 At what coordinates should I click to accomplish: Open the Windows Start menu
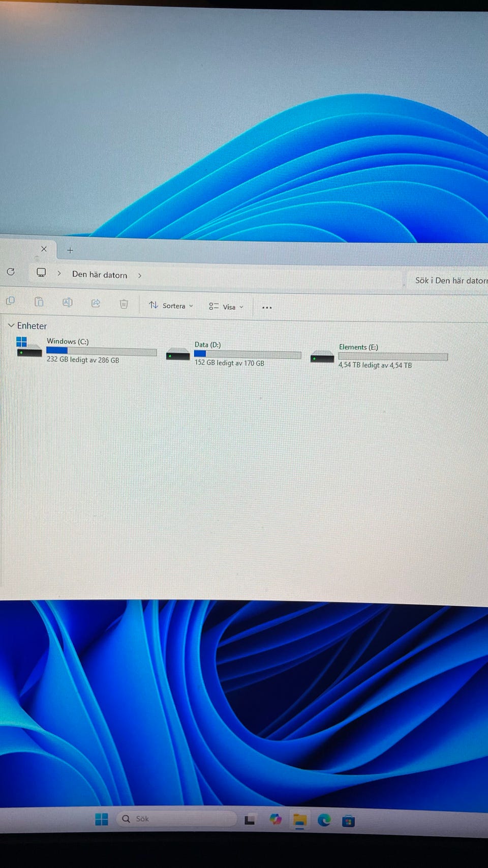[x=102, y=819]
